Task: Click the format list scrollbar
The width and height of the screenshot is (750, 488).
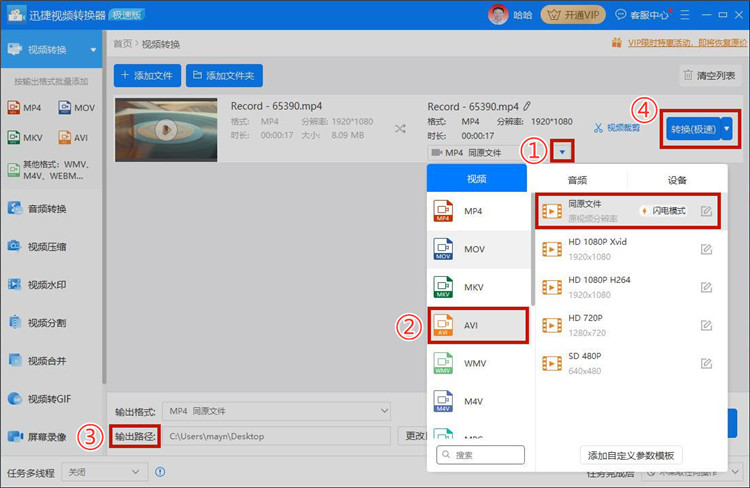Action: 533,249
